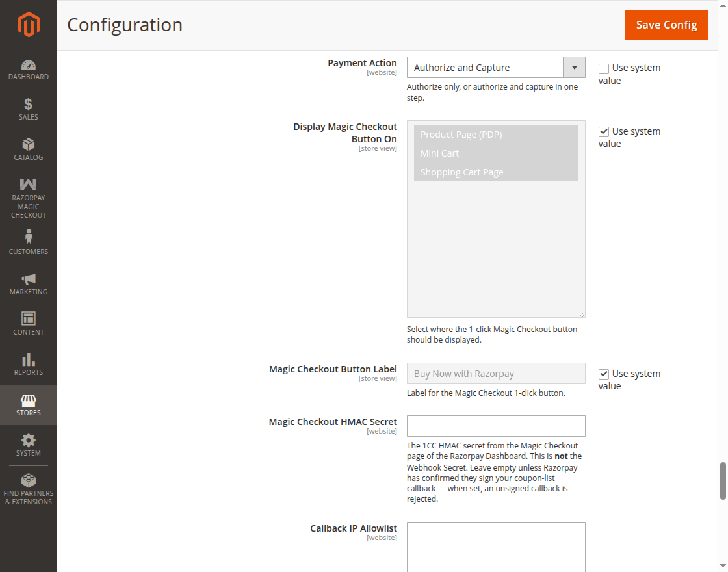Open the Marketing megaphone icon
The image size is (728, 572).
click(x=29, y=279)
